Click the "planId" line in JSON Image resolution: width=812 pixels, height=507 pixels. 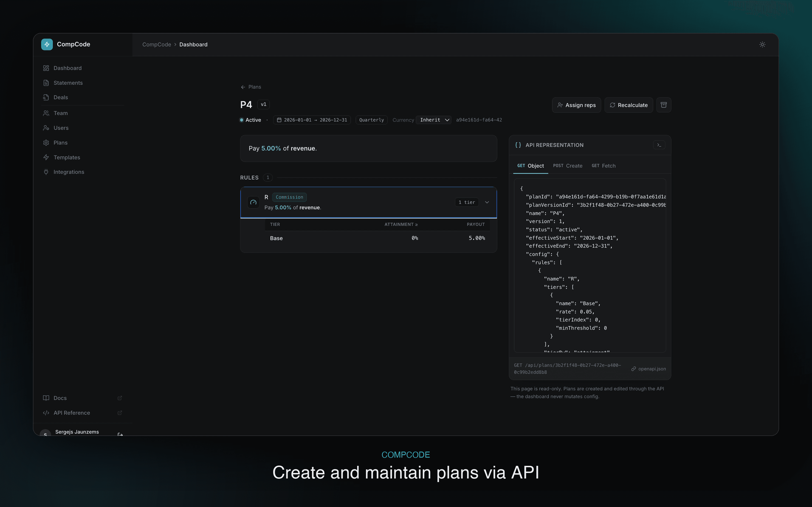(596, 197)
